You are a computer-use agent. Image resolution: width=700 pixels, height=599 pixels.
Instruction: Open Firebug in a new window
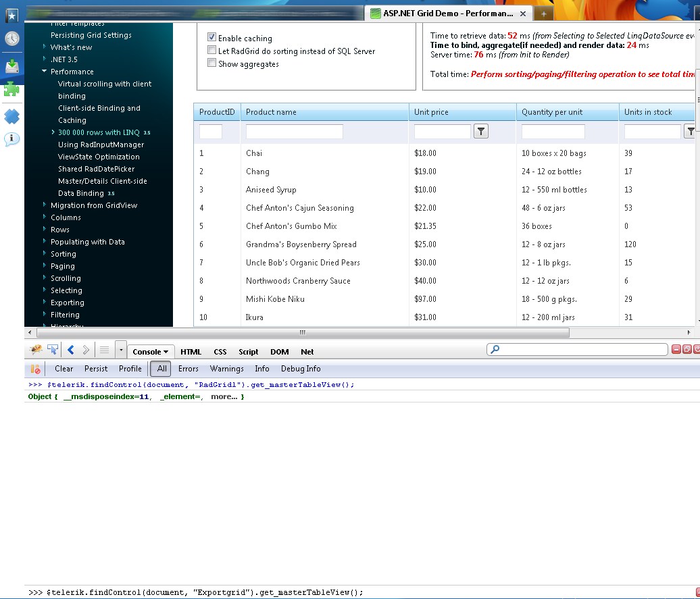coord(686,350)
